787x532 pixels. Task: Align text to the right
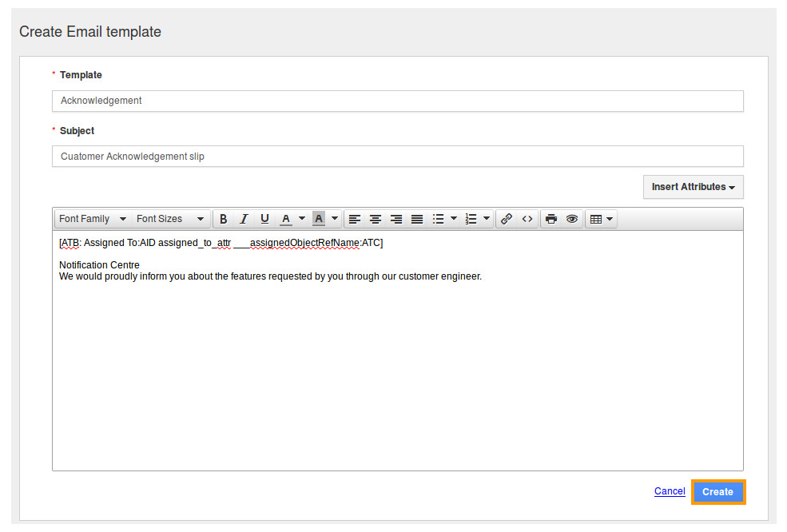point(396,219)
